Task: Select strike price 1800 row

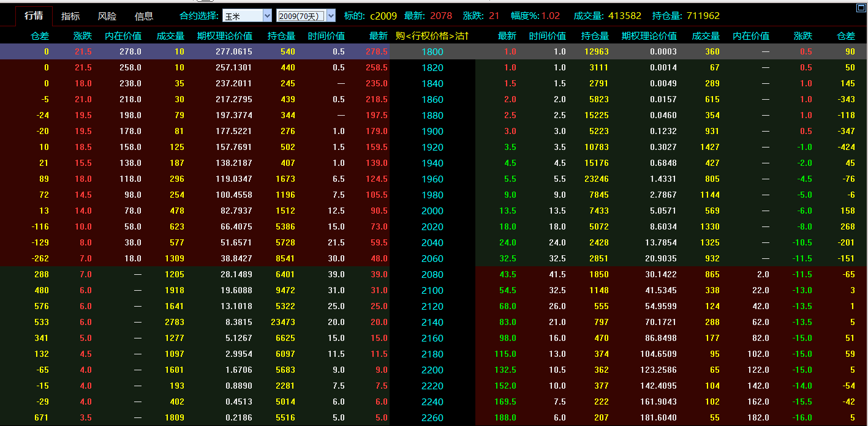Action: [x=432, y=51]
